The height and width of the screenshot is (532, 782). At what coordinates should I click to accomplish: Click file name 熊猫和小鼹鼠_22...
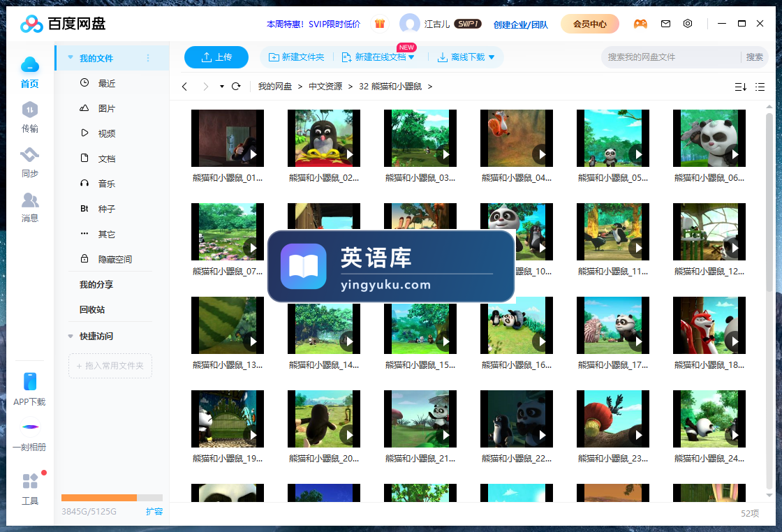coord(517,459)
